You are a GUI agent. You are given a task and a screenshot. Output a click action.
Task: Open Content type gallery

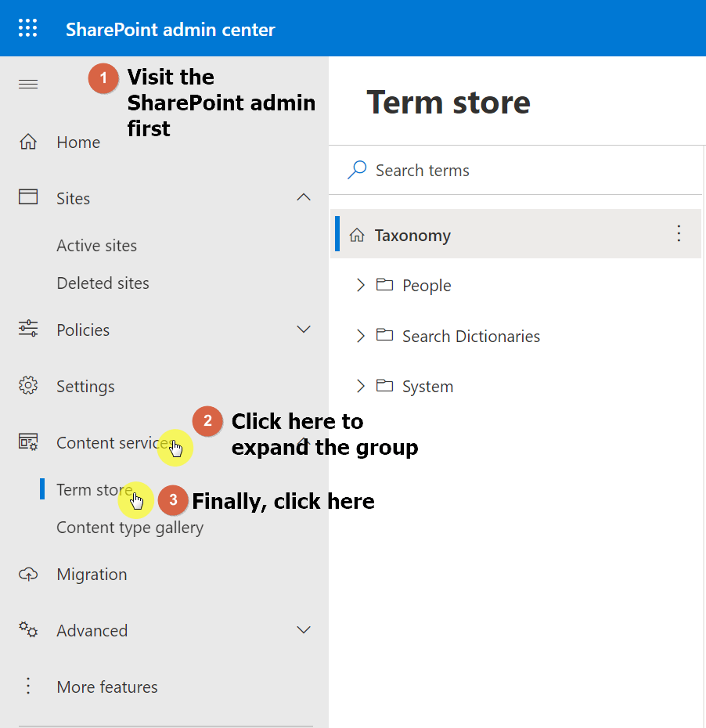coord(130,528)
